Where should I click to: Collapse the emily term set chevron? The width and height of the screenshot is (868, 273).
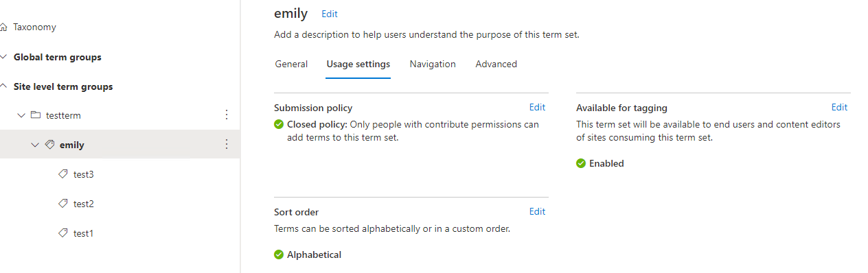pos(35,145)
